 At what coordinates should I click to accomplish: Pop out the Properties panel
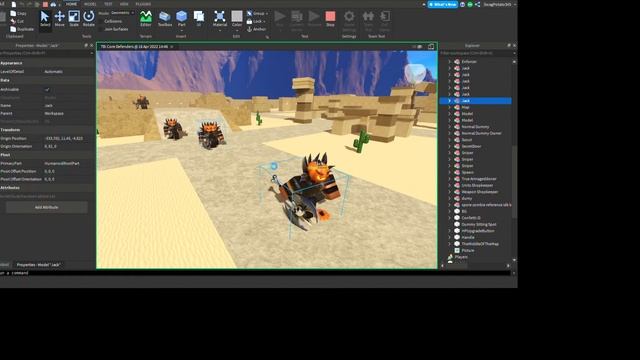coord(86,45)
